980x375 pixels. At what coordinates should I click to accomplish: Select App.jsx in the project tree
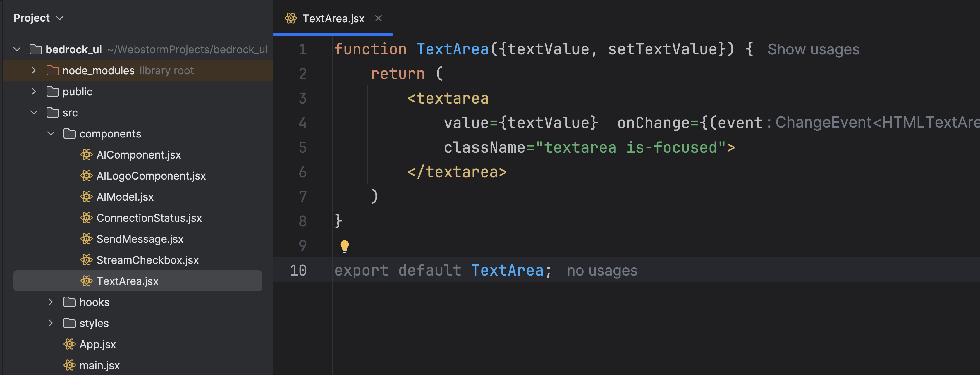(x=97, y=344)
